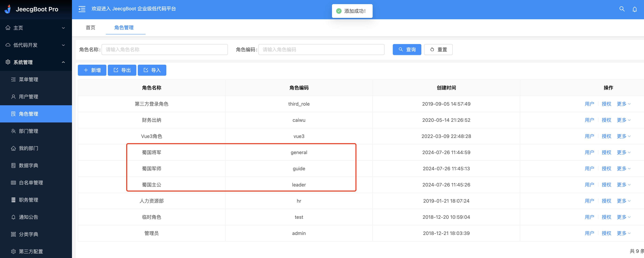Open 更多 dropdown for admin row
Image resolution: width=644 pixels, height=258 pixels.
[624, 233]
